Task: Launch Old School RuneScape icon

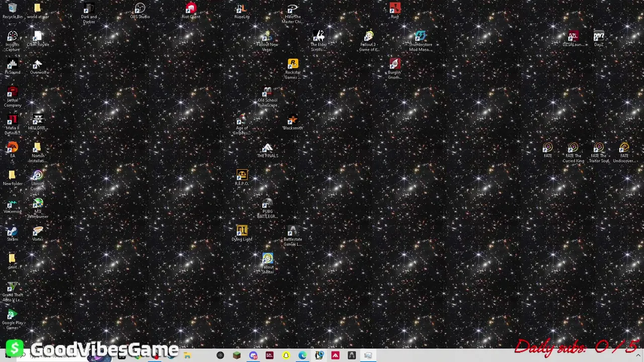Action: click(268, 97)
